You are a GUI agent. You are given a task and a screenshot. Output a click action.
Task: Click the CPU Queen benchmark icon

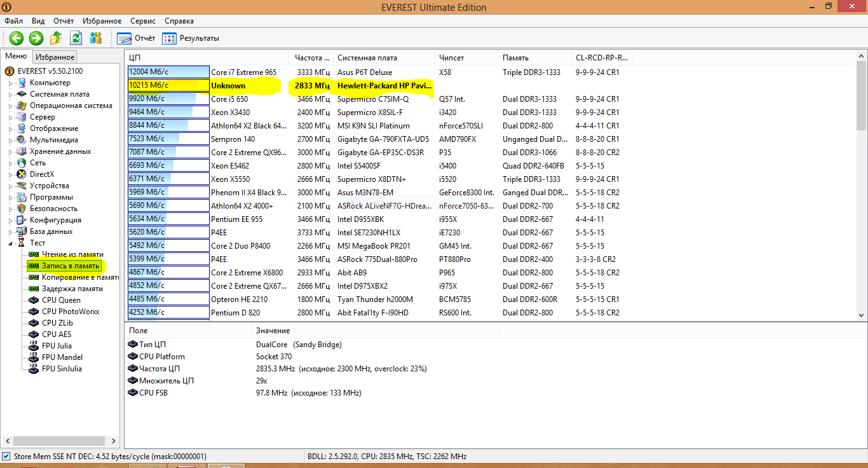(x=34, y=300)
